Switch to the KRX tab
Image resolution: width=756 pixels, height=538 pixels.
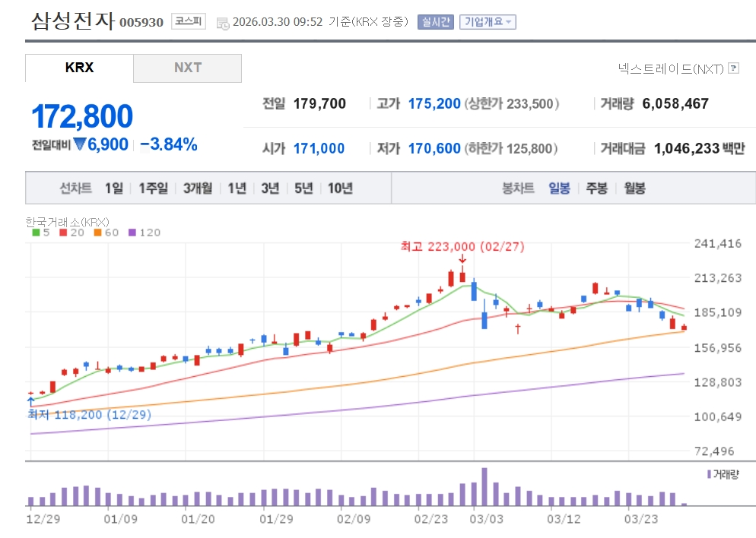tap(79, 68)
